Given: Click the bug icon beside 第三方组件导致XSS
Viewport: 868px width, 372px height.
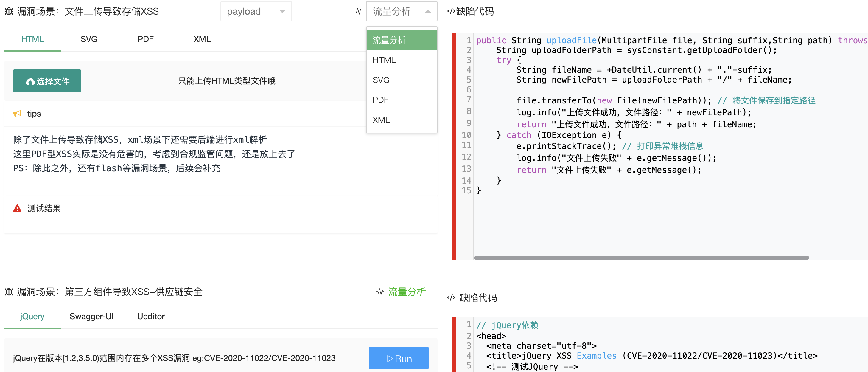Looking at the screenshot, I should (x=9, y=292).
